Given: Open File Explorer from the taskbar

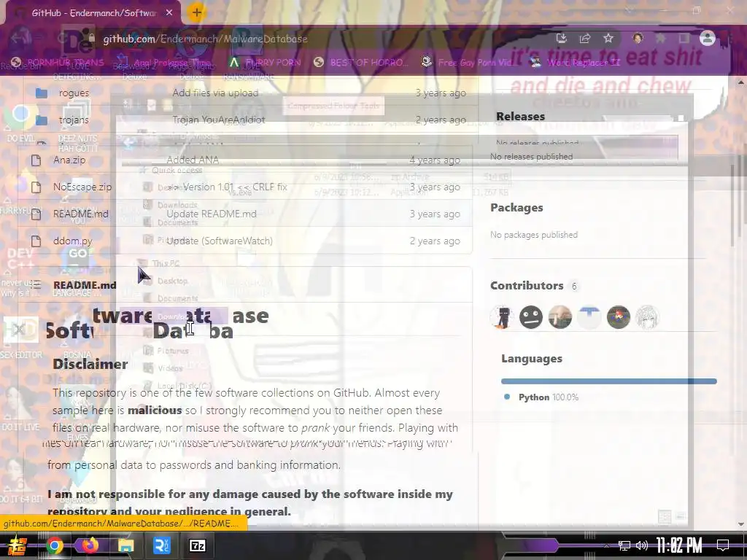Looking at the screenshot, I should [125, 545].
